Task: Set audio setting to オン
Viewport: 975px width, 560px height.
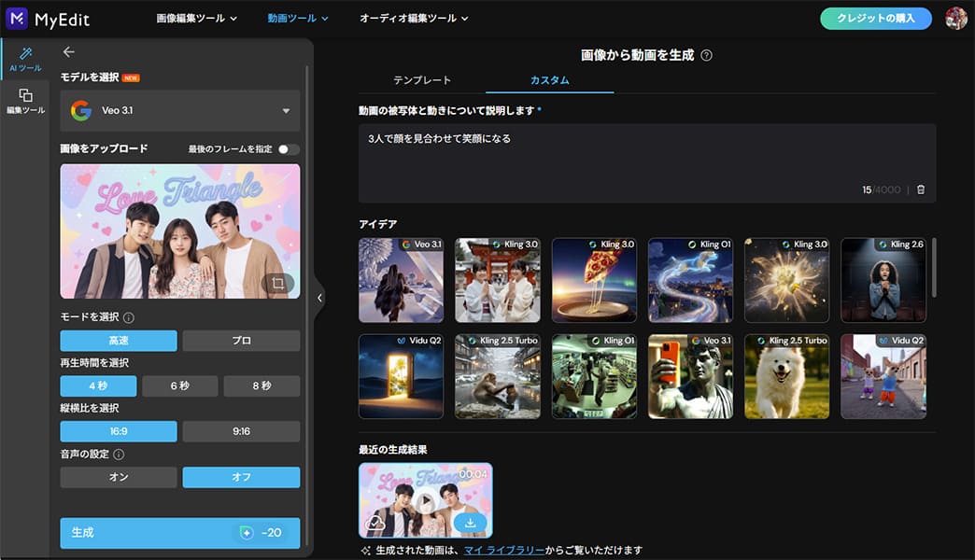Action: [119, 477]
